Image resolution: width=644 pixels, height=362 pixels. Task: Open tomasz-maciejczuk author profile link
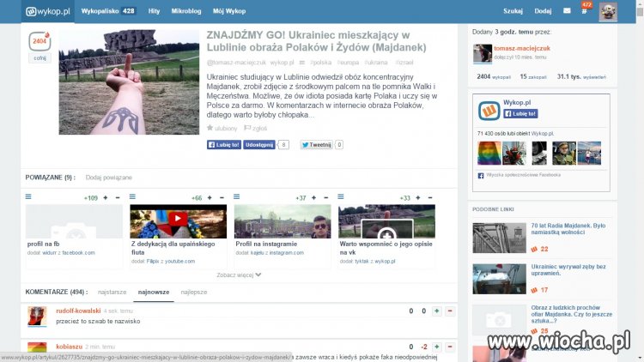pos(522,48)
